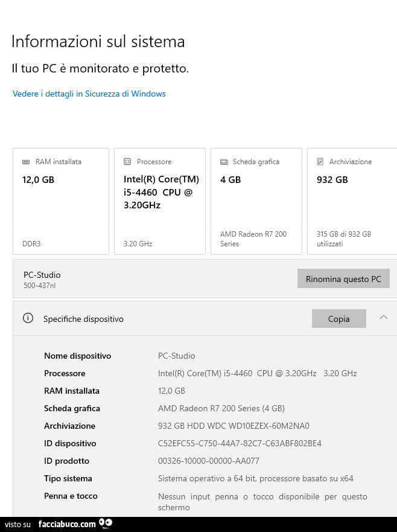The width and height of the screenshot is (397, 532).
Task: Click the Specifiche dispositivo header label
Action: [83, 319]
